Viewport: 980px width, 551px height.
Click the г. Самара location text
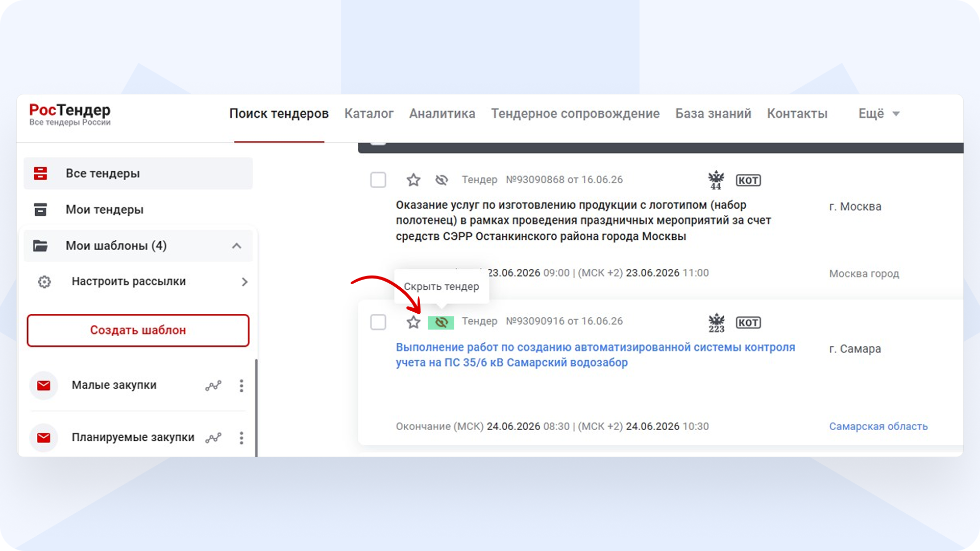tap(855, 349)
